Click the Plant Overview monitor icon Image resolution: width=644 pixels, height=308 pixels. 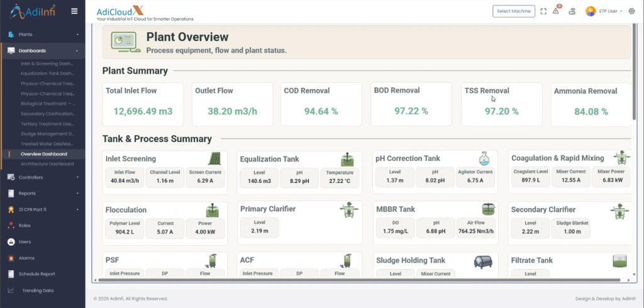point(126,42)
